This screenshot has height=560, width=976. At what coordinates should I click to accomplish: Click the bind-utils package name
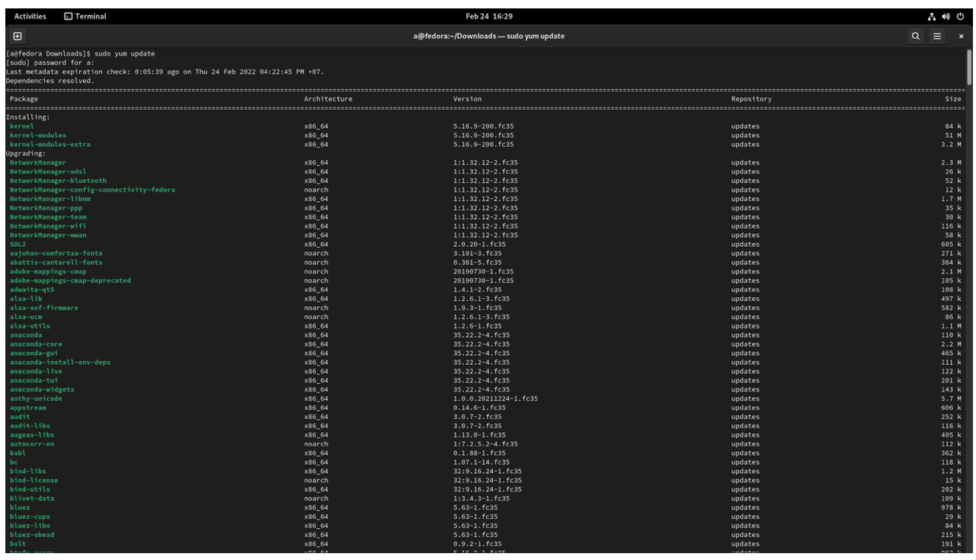pos(30,489)
